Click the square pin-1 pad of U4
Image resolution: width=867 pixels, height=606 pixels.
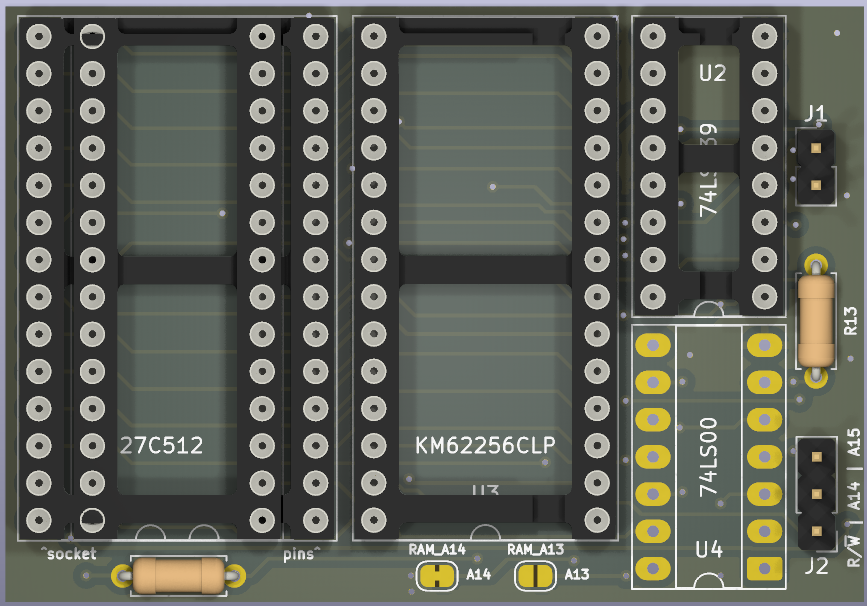tap(765, 568)
